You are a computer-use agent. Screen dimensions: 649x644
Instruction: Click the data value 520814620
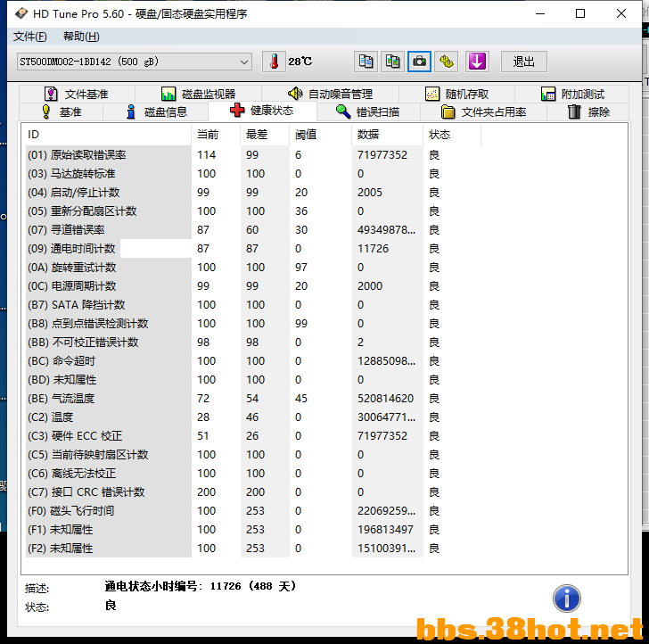click(x=385, y=399)
